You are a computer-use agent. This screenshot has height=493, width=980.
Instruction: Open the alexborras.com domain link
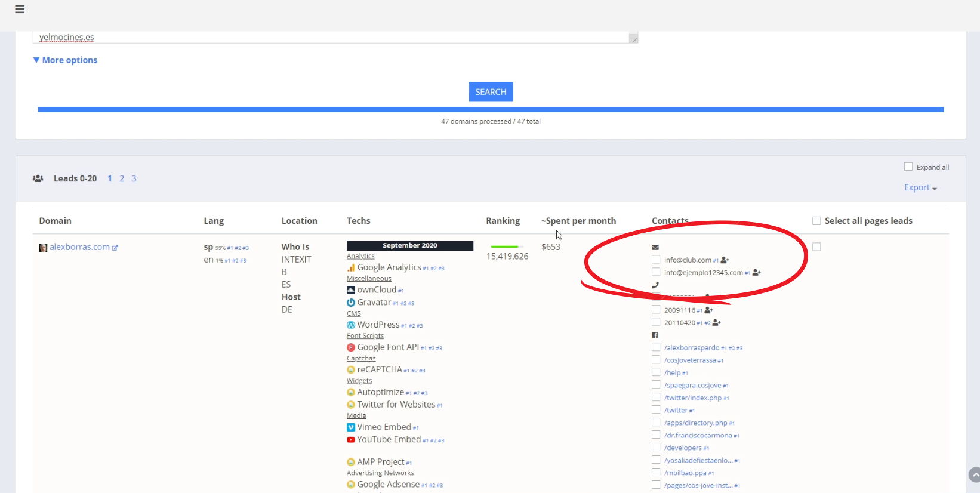pos(79,247)
